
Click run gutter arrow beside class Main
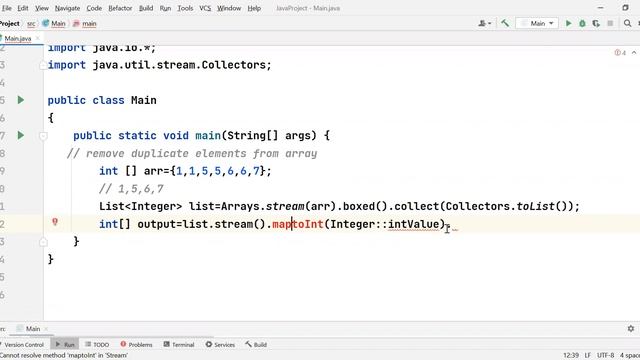point(21,100)
